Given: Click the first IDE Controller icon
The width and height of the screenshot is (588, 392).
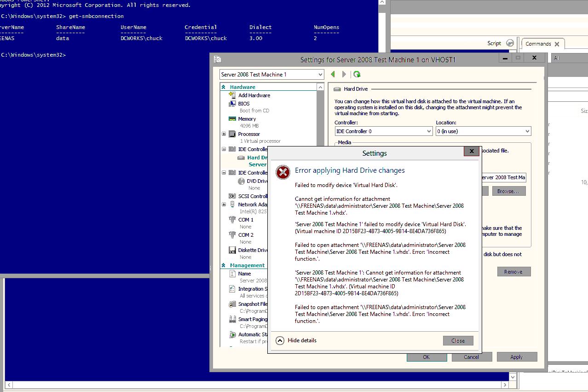Looking at the screenshot, I should [x=232, y=149].
